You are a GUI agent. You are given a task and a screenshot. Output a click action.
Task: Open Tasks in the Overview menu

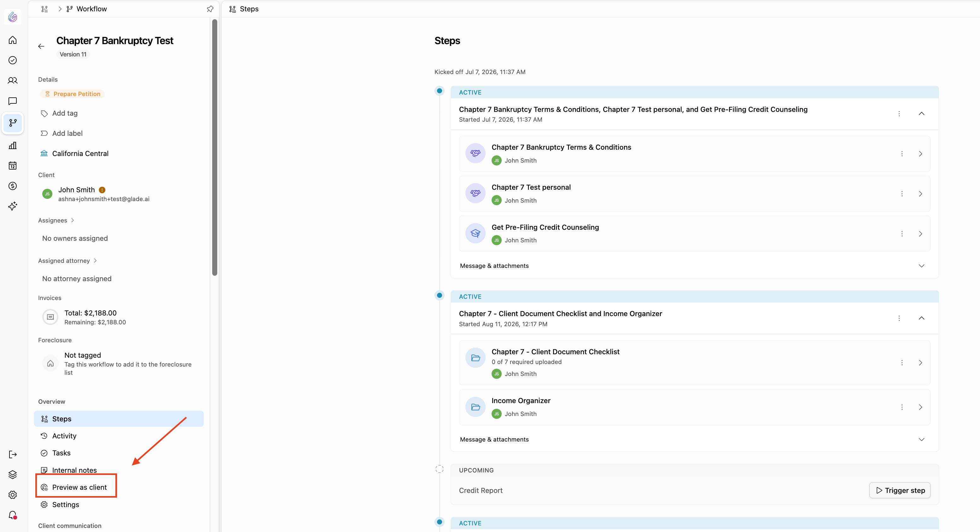[x=119, y=453]
